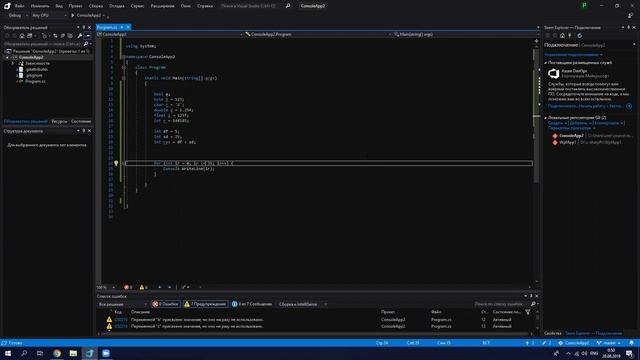640x360 pixels.
Task: Click the filter funnel icon in error list
Action: (x=528, y=312)
